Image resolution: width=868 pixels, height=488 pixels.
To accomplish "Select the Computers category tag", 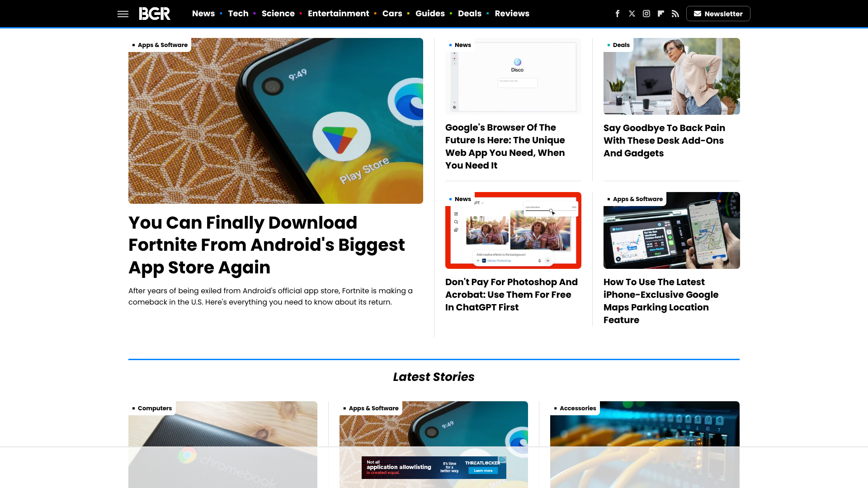I will point(155,408).
